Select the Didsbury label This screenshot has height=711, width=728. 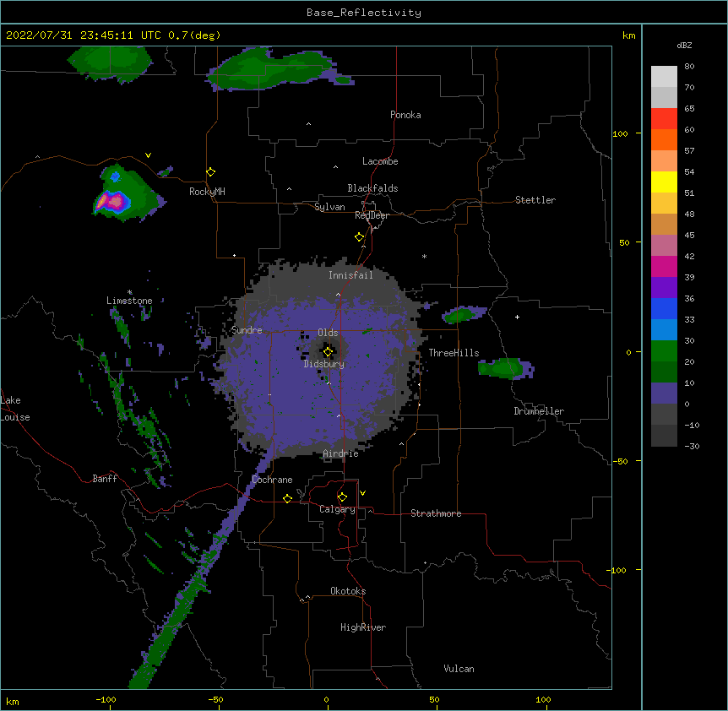coord(324,364)
